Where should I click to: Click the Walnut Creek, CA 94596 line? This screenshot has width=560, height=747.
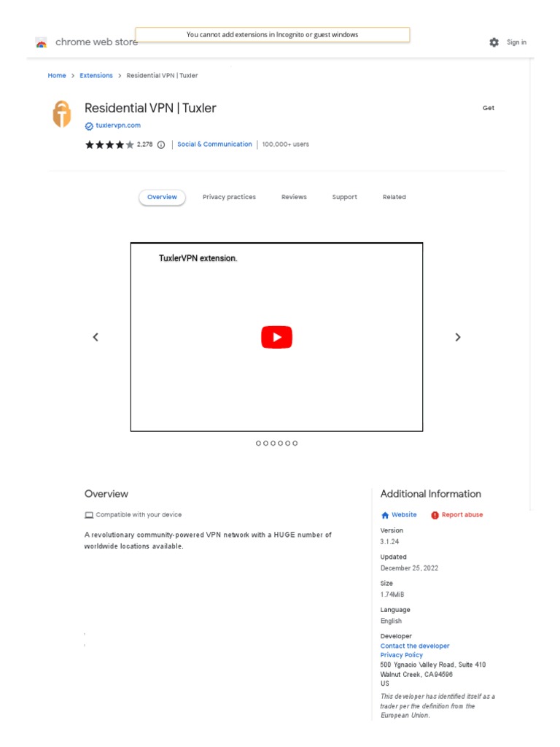pyautogui.click(x=416, y=675)
